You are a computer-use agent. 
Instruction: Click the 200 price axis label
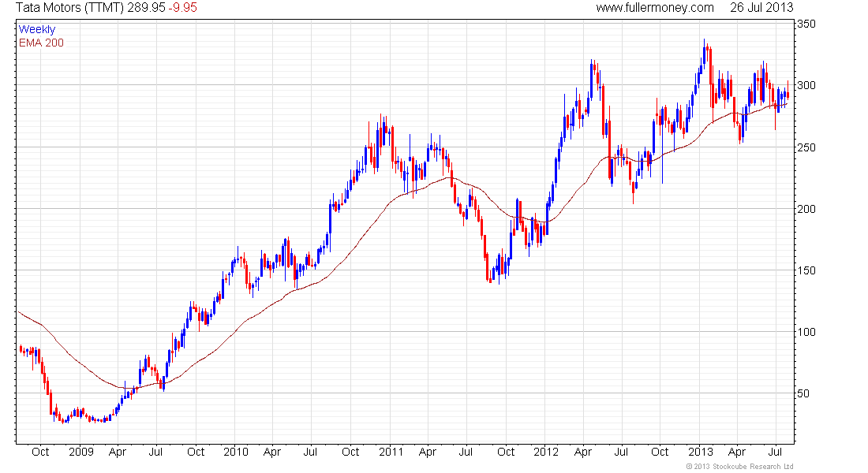coord(806,209)
